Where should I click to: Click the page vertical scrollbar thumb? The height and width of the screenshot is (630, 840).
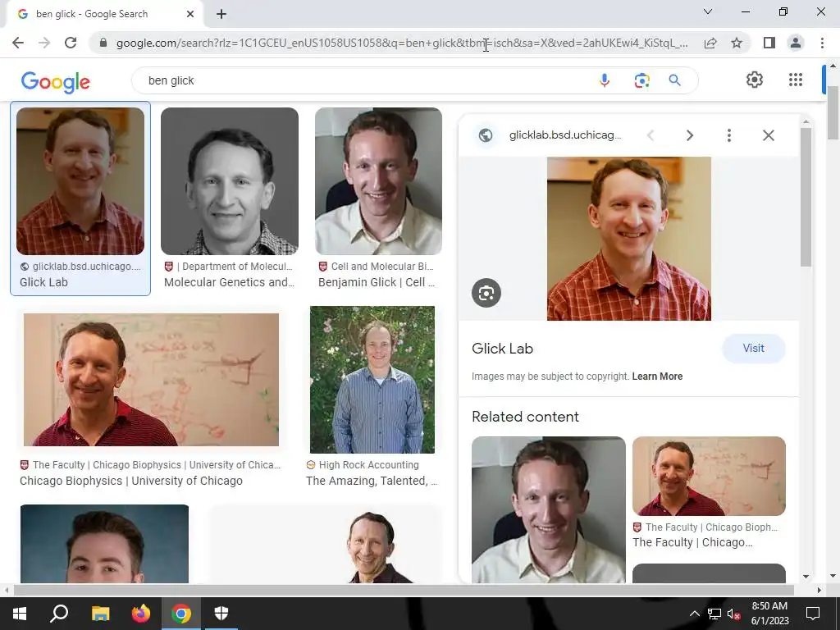click(x=833, y=112)
